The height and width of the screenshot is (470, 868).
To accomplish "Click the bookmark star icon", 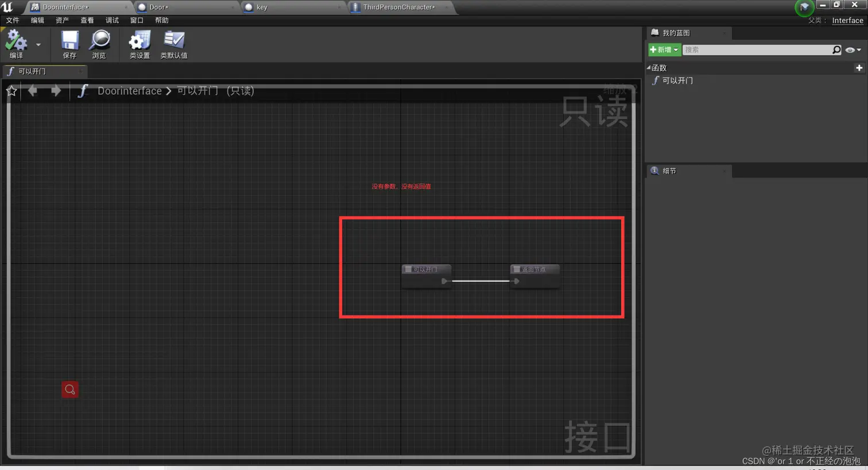I will (11, 91).
